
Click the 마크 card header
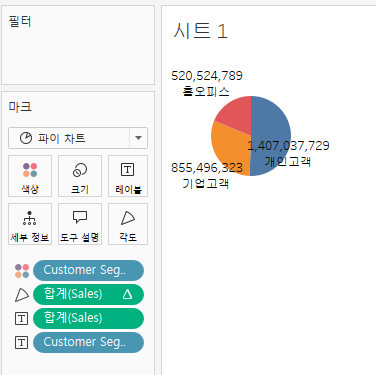[20, 107]
